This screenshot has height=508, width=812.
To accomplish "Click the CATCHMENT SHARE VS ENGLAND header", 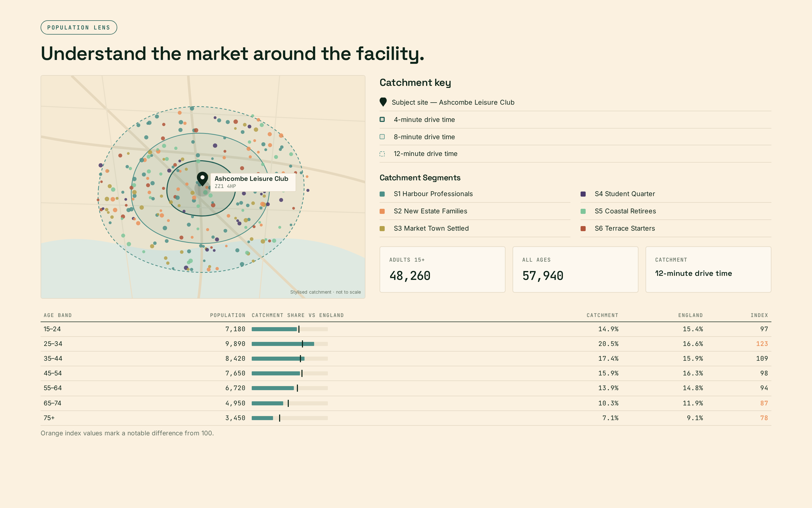I will 298,315.
